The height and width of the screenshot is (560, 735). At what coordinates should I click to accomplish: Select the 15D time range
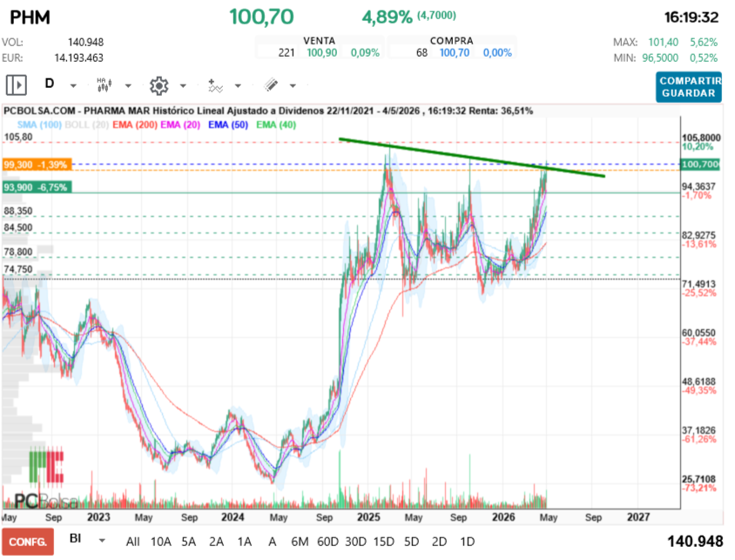point(383,542)
